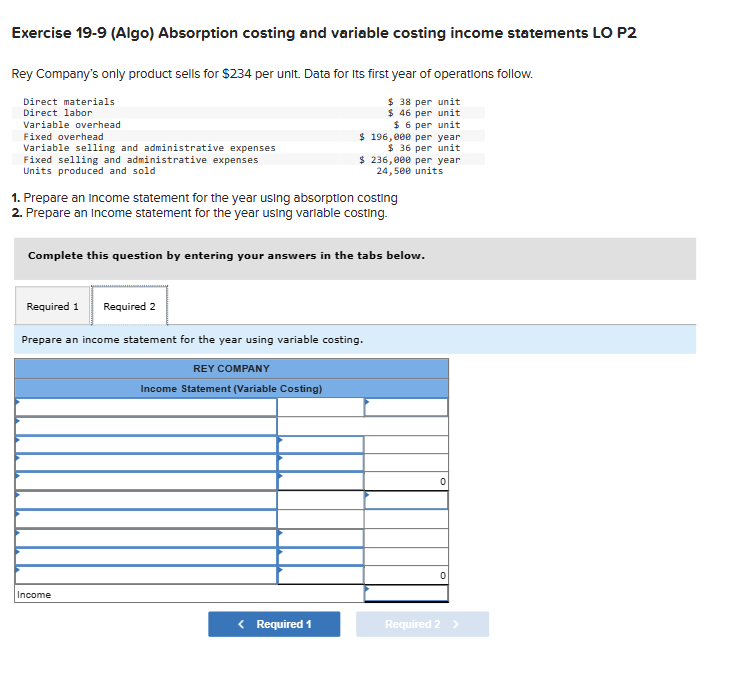Open the eighth-row label dropdown of the statement
Image resolution: width=754 pixels, height=692 pixels.
coord(146,538)
